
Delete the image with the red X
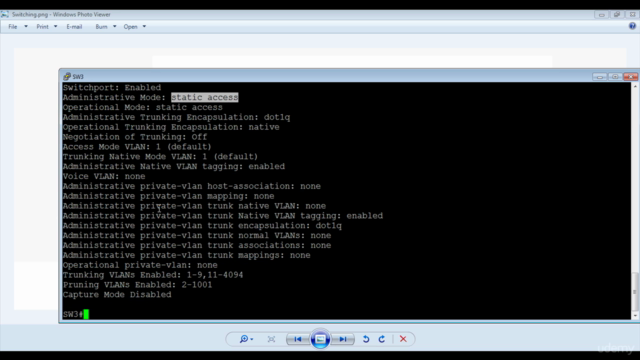(x=403, y=339)
